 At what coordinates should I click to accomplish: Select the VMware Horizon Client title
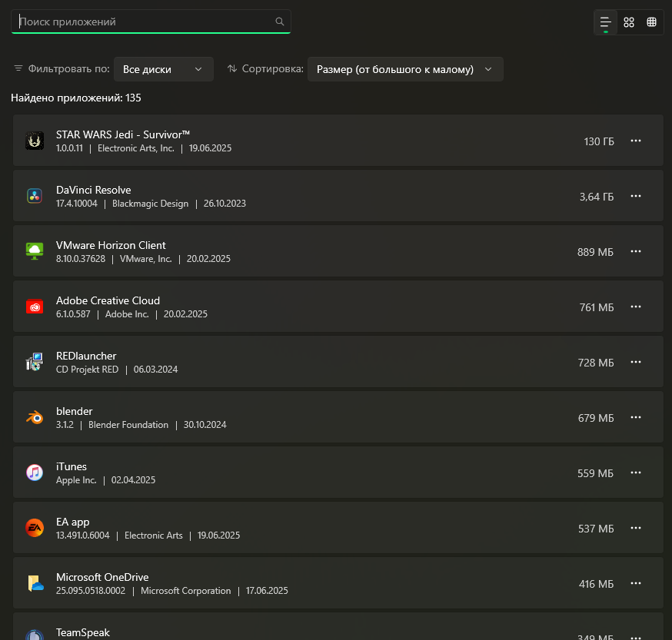click(111, 245)
